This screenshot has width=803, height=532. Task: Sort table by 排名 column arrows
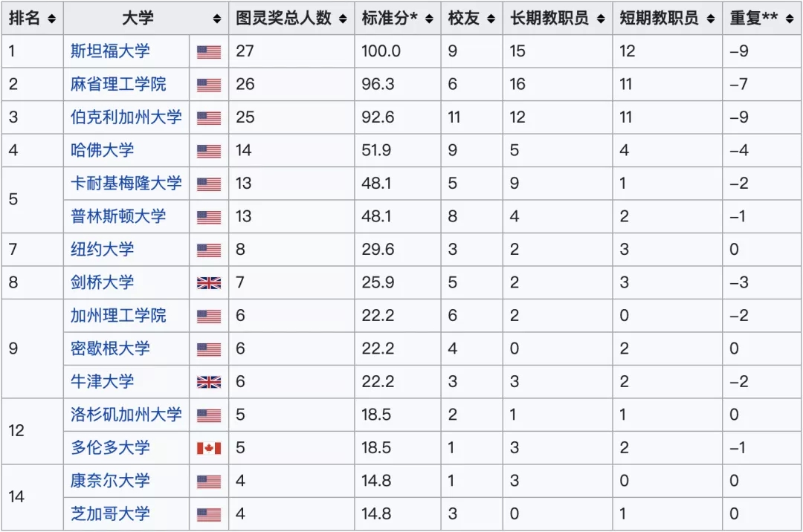[x=51, y=19]
